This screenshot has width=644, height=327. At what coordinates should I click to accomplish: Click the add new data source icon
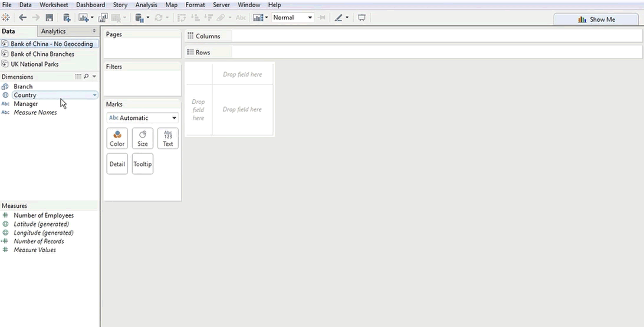point(67,18)
